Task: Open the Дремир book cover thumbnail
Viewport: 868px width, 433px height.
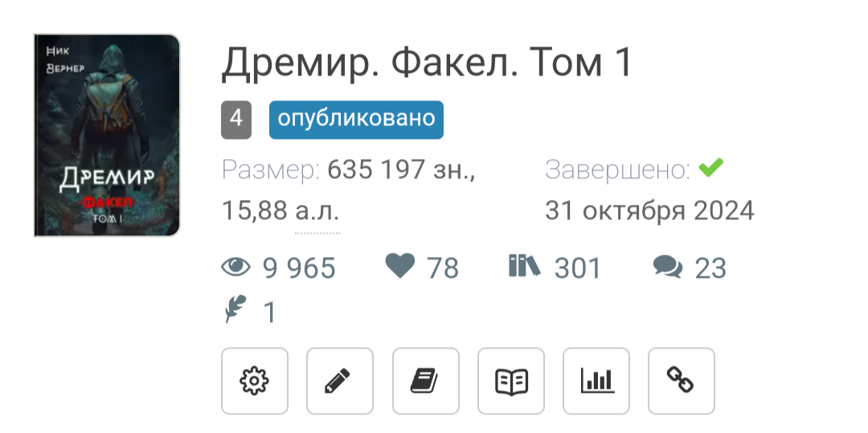Action: (x=107, y=136)
